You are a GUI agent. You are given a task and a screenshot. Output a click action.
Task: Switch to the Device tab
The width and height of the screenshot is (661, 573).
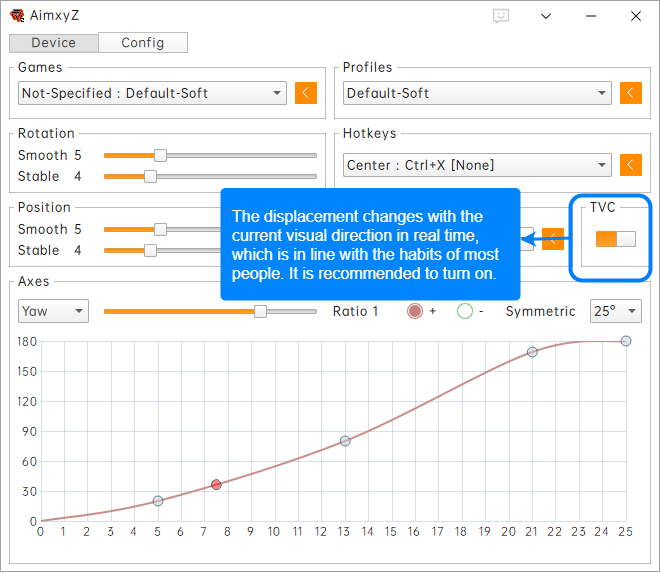[54, 43]
